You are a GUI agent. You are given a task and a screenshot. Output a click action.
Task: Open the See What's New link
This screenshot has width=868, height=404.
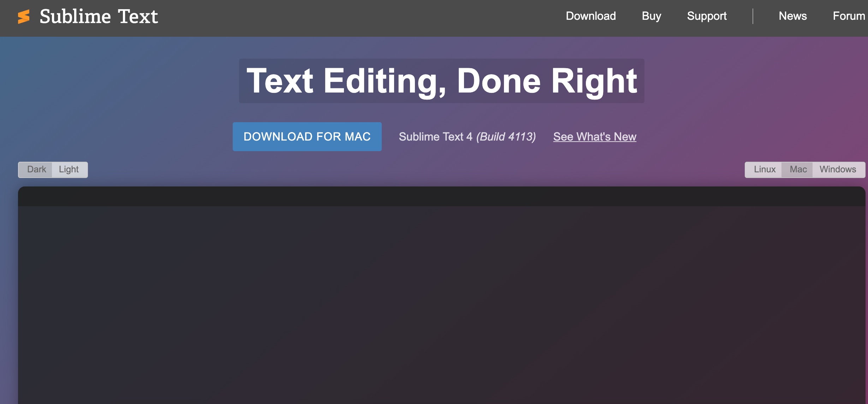pos(595,137)
